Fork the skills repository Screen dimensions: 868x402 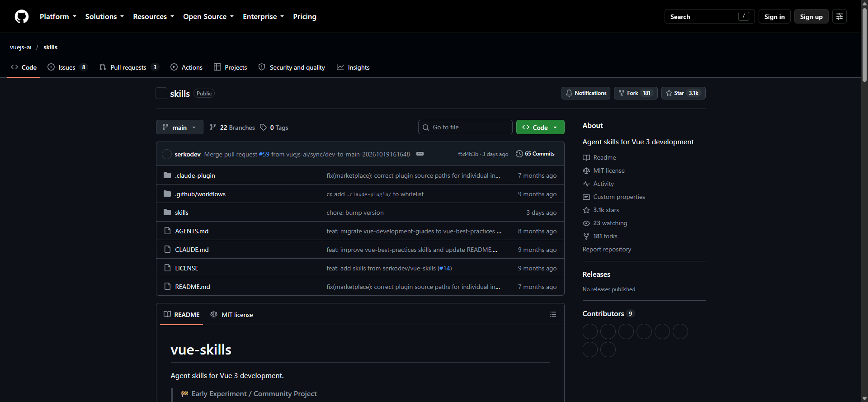point(636,93)
